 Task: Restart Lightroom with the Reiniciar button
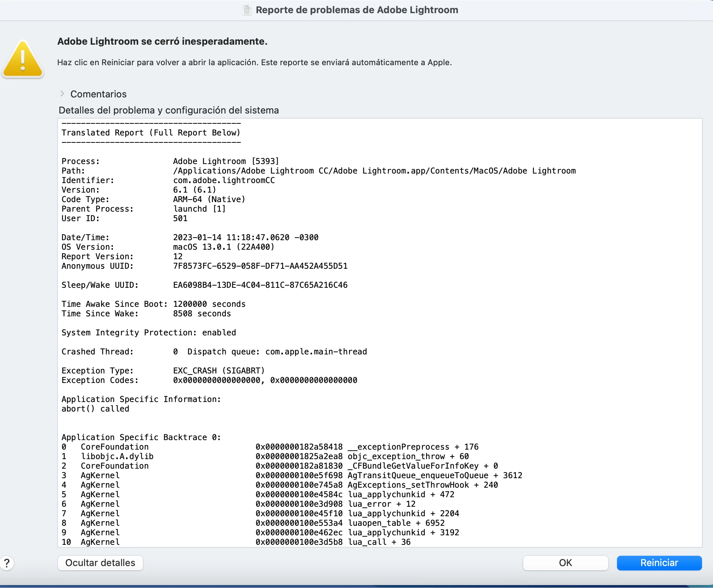[659, 563]
